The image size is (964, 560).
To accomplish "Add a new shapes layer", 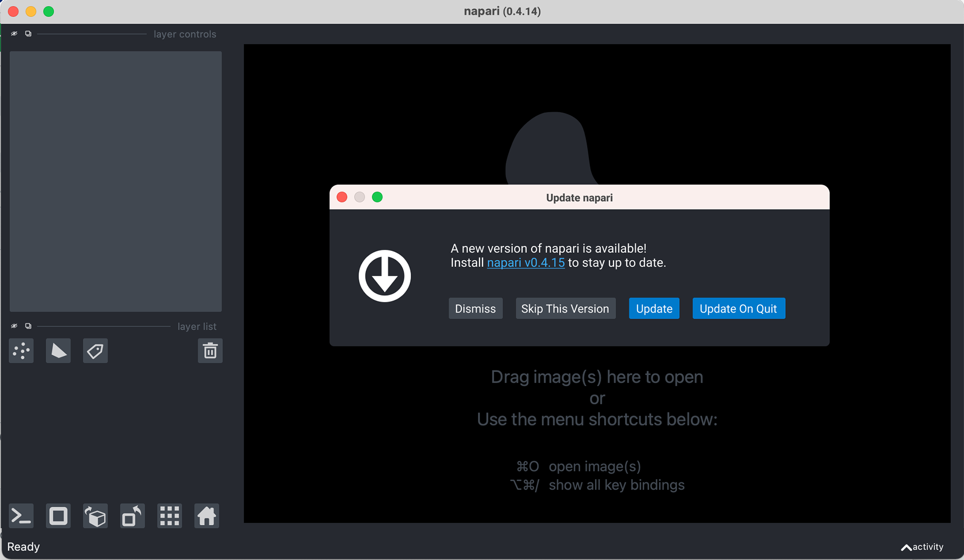I will pos(58,351).
